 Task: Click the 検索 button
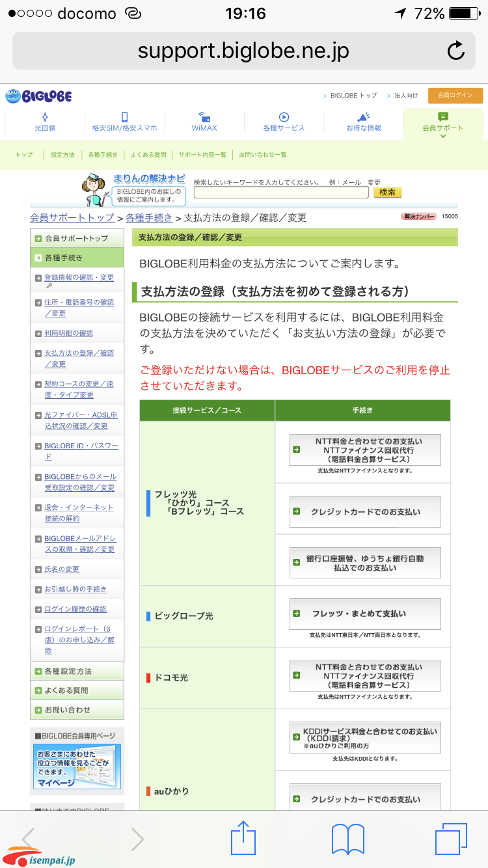(x=388, y=193)
